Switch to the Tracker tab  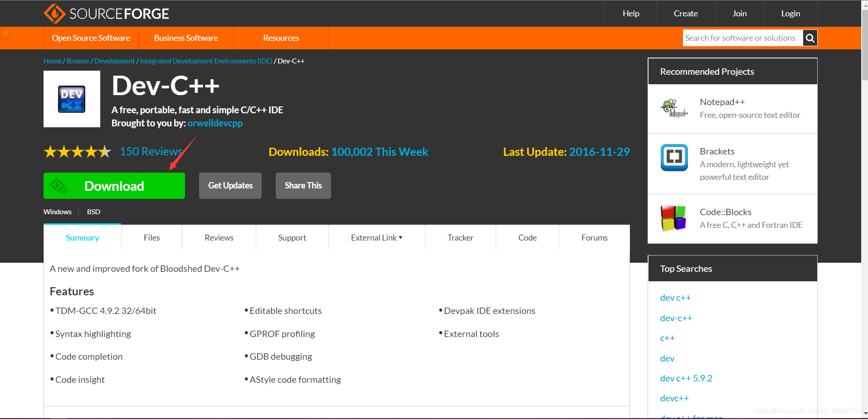click(460, 238)
